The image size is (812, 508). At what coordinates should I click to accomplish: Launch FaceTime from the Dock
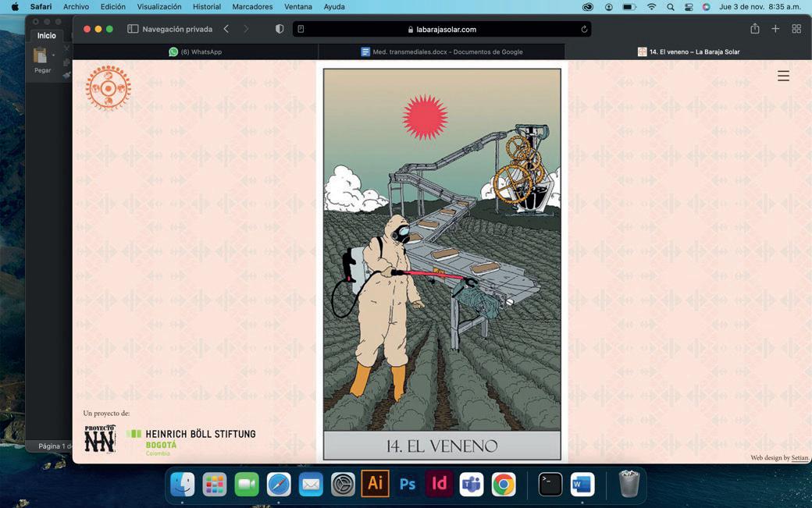coord(247,485)
